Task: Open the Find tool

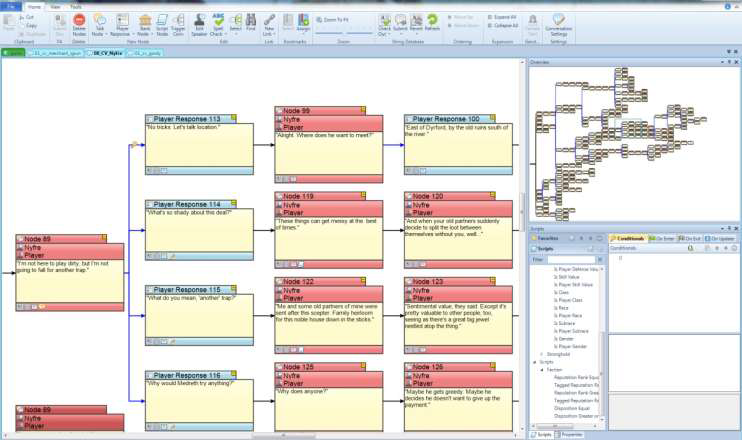Action: [x=251, y=21]
